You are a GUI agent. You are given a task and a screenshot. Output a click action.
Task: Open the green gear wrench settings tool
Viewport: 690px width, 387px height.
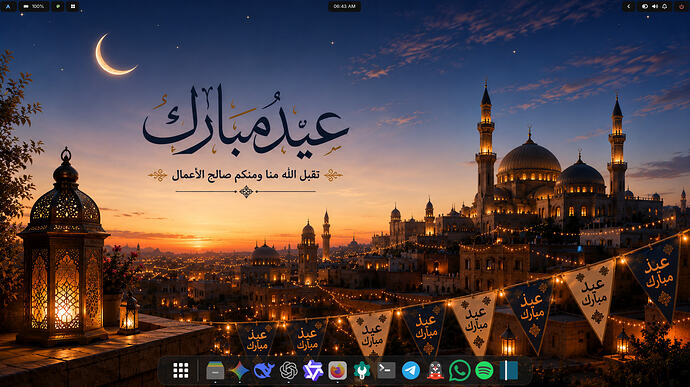362,371
